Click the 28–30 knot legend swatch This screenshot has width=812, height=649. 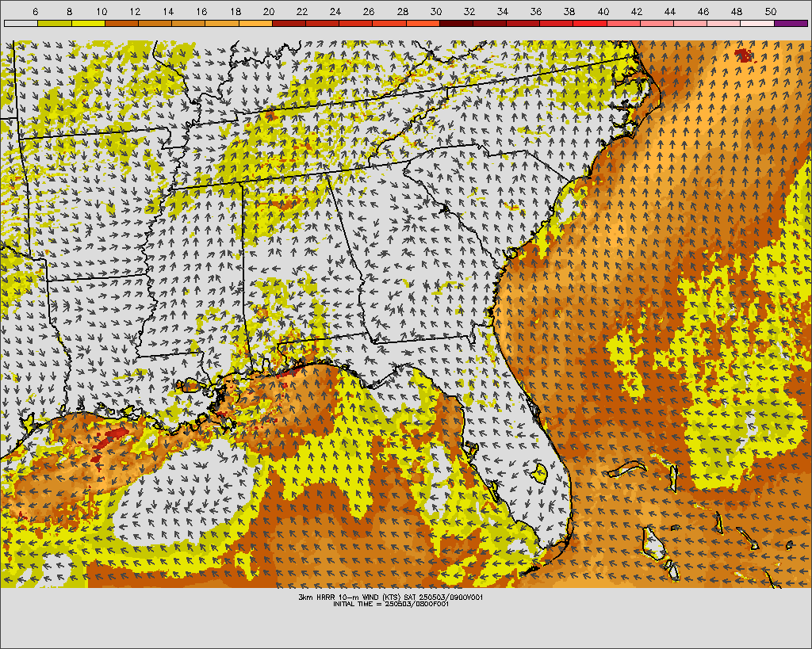tap(423, 23)
